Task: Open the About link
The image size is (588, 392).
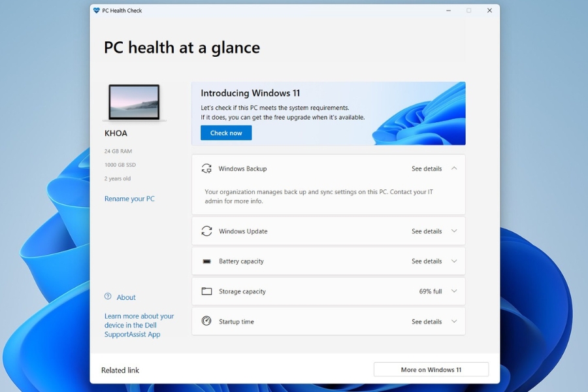Action: pyautogui.click(x=126, y=297)
